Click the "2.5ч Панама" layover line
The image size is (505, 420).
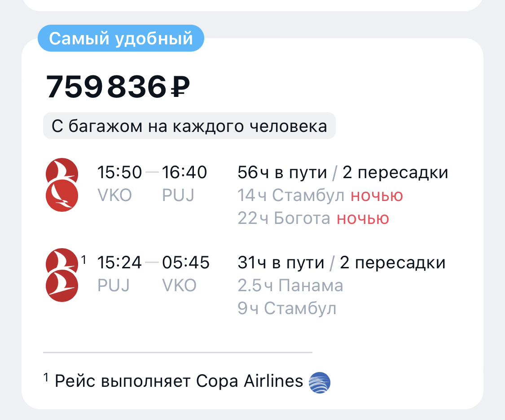(290, 286)
